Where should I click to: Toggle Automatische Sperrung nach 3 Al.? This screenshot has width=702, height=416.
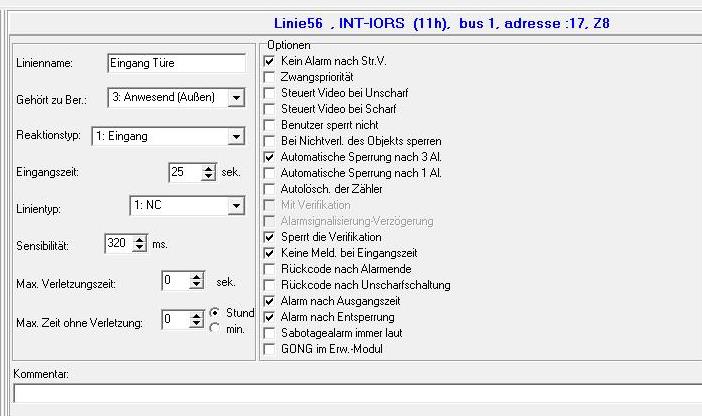point(270,157)
